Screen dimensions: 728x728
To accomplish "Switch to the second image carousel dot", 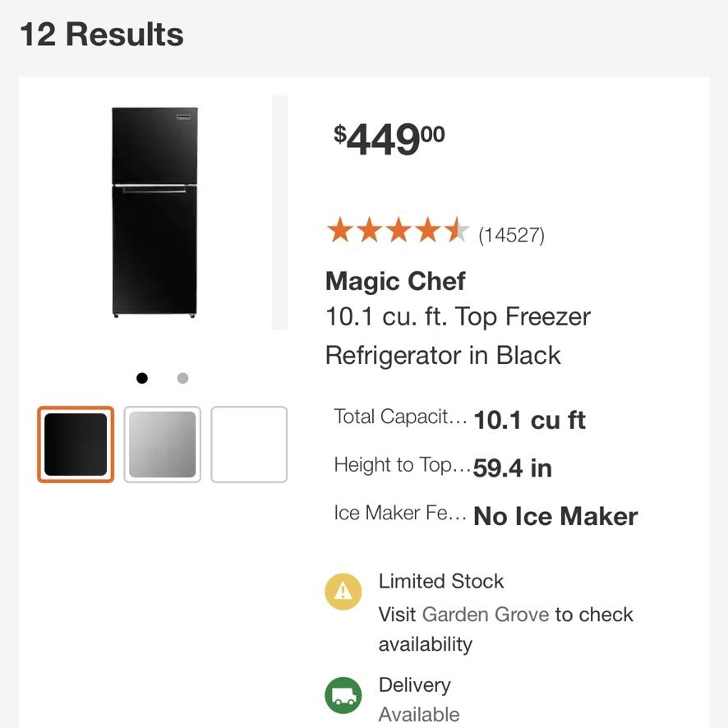I will (x=183, y=378).
